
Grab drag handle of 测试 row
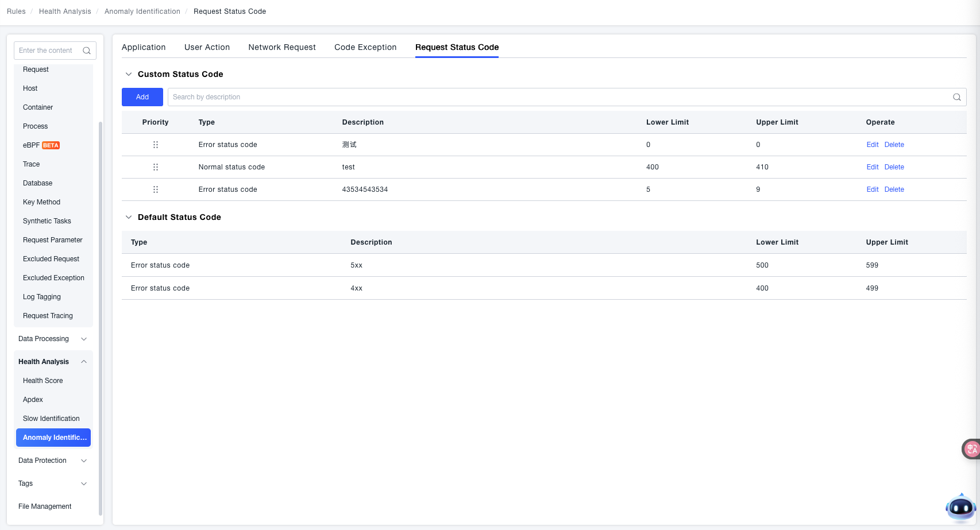click(x=156, y=145)
